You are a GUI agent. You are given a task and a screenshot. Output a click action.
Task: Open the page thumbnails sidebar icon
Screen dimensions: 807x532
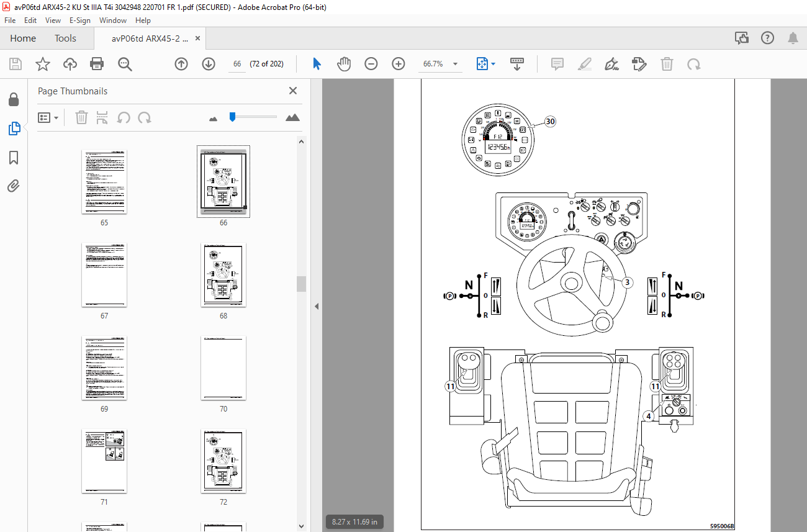tap(14, 128)
